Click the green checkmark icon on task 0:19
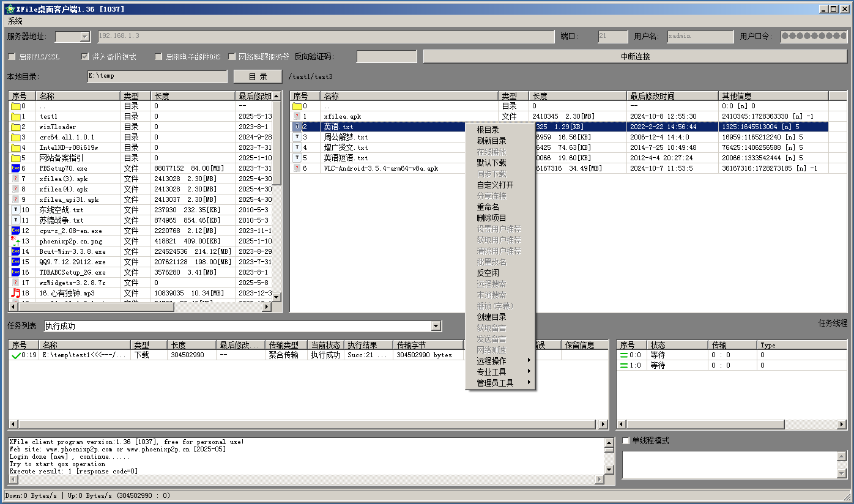Viewport: 854px width, 504px height. pyautogui.click(x=16, y=355)
